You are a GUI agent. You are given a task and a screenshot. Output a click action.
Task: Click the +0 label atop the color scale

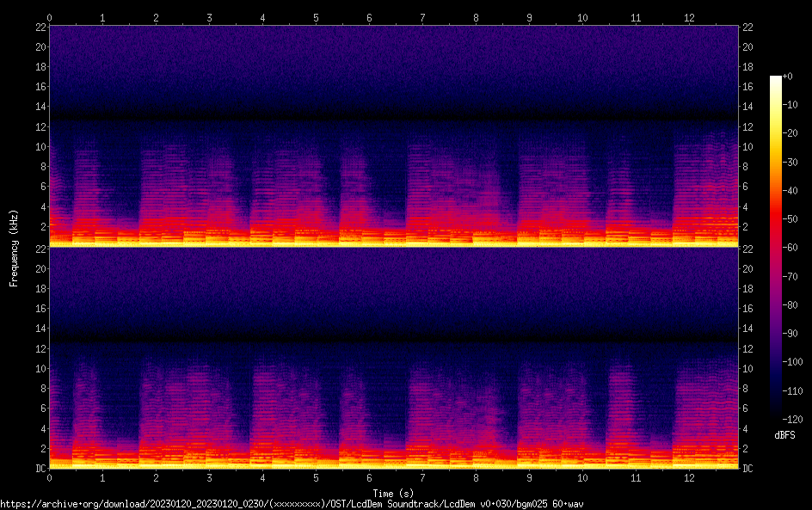coord(786,77)
